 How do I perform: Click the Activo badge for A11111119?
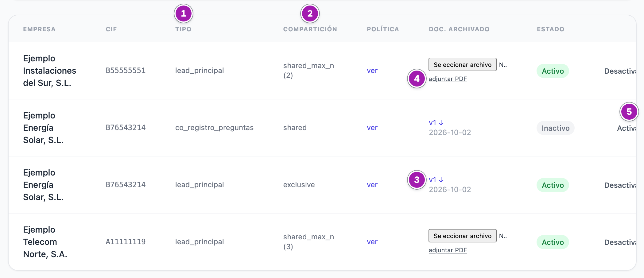pyautogui.click(x=553, y=242)
